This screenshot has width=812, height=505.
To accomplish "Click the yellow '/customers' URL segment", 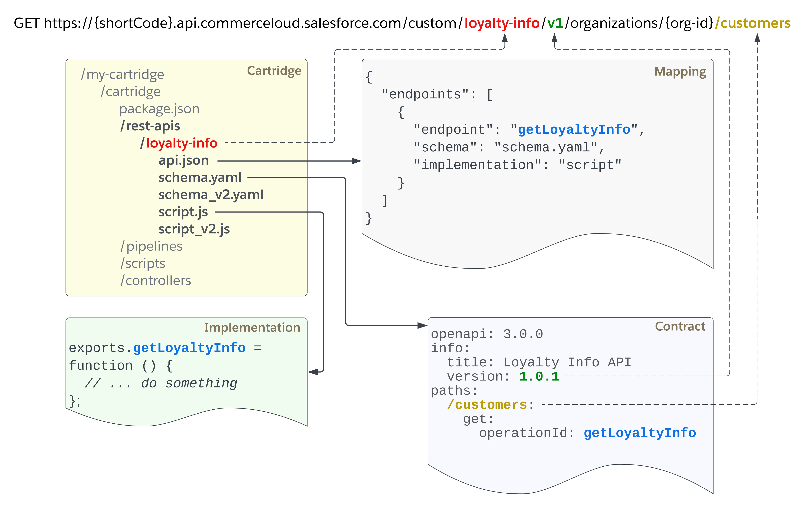I will 752,23.
